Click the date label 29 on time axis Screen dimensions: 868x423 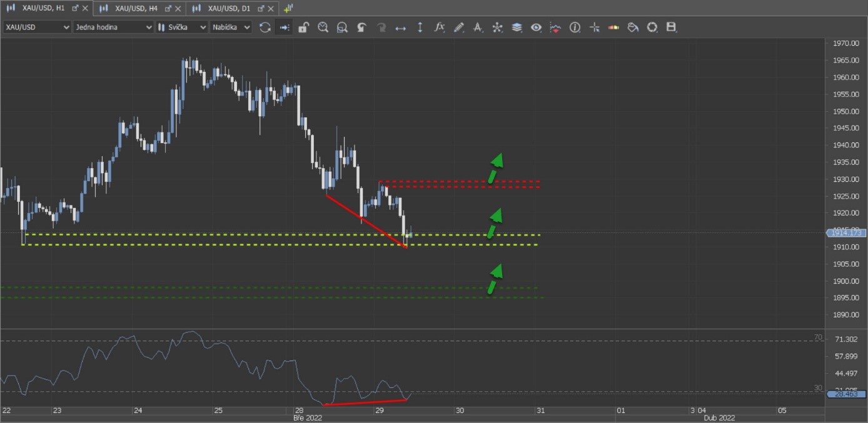point(380,411)
